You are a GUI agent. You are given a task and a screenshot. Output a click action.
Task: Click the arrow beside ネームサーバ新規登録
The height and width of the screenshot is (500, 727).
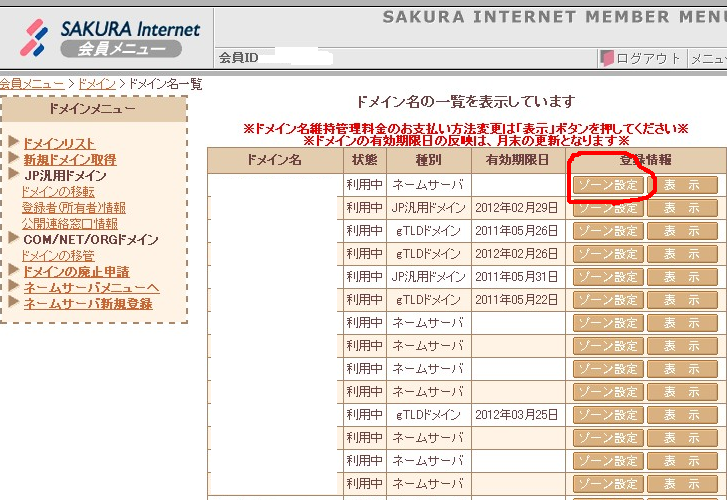(13, 303)
